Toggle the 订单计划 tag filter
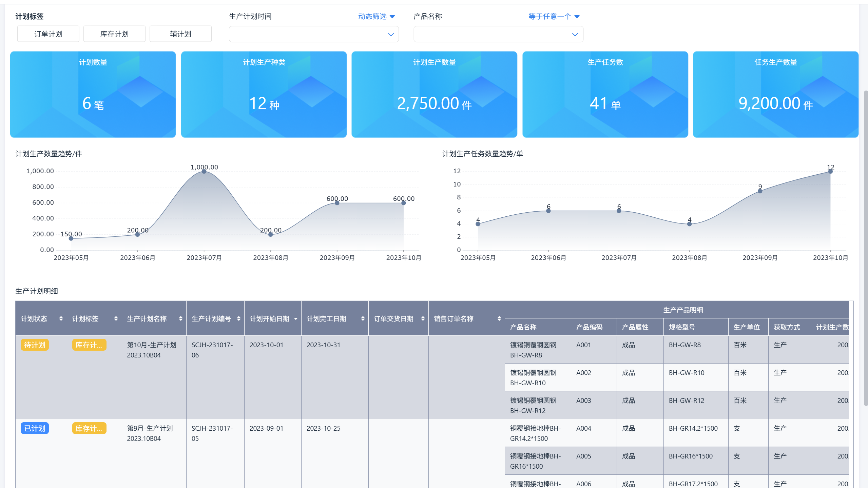The image size is (868, 488). (x=48, y=34)
